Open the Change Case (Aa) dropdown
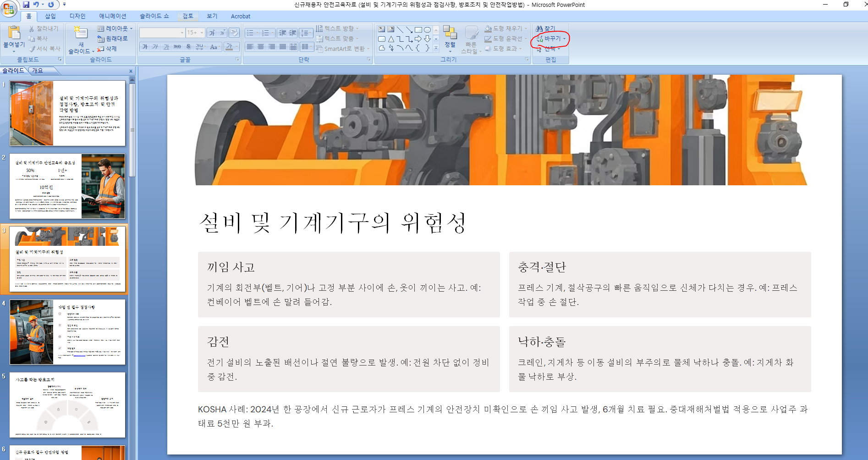Image resolution: width=868 pixels, height=460 pixels. click(214, 47)
